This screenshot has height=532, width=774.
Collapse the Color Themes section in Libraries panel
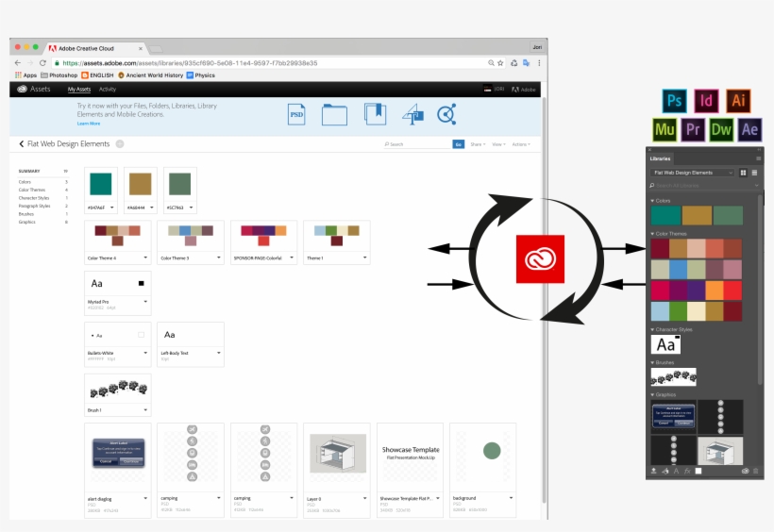pyautogui.click(x=652, y=233)
